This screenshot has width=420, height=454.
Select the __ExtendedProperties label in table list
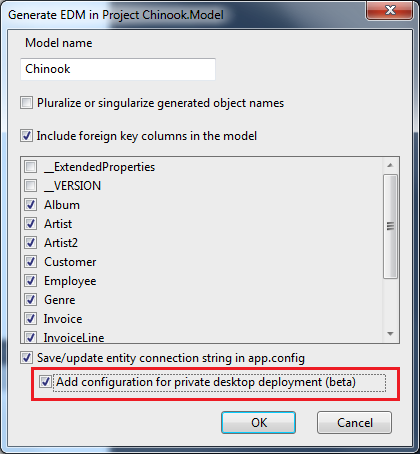click(100, 167)
